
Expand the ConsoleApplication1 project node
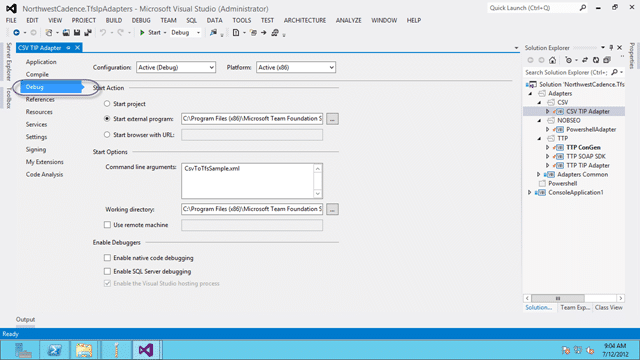point(530,192)
